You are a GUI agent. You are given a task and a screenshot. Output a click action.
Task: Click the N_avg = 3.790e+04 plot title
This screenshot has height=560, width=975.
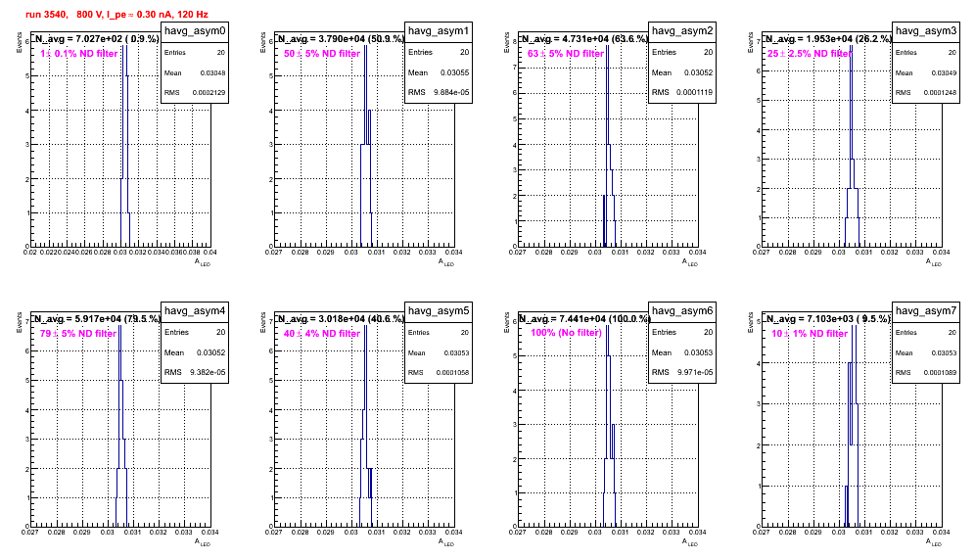[341, 38]
